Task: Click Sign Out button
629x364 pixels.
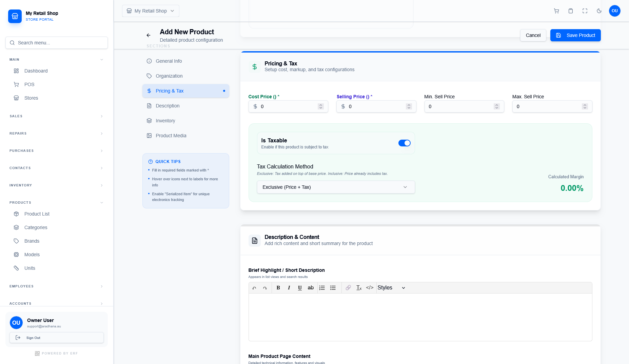Action: [57, 338]
